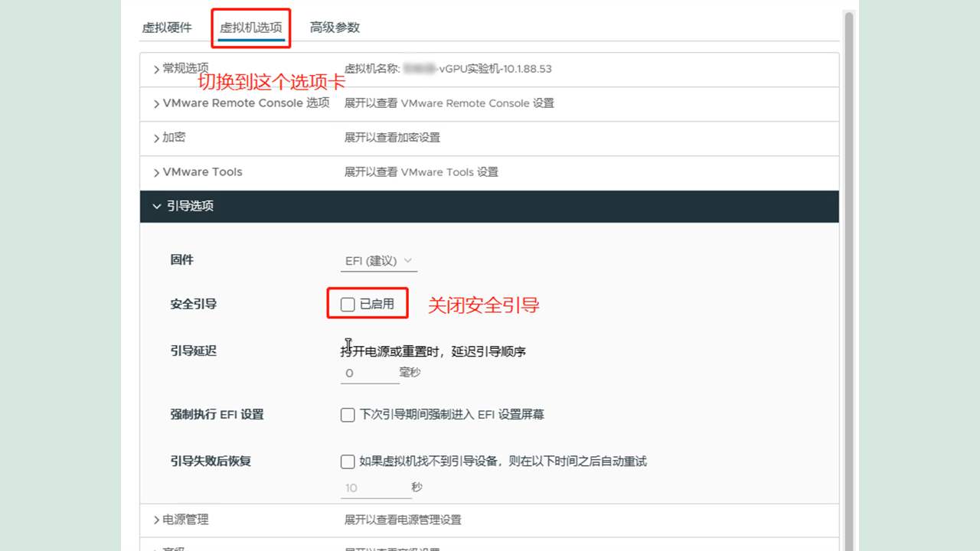The width and height of the screenshot is (980, 551).
Task: Click the 强制执行 EFI 设置 label
Action: point(217,414)
